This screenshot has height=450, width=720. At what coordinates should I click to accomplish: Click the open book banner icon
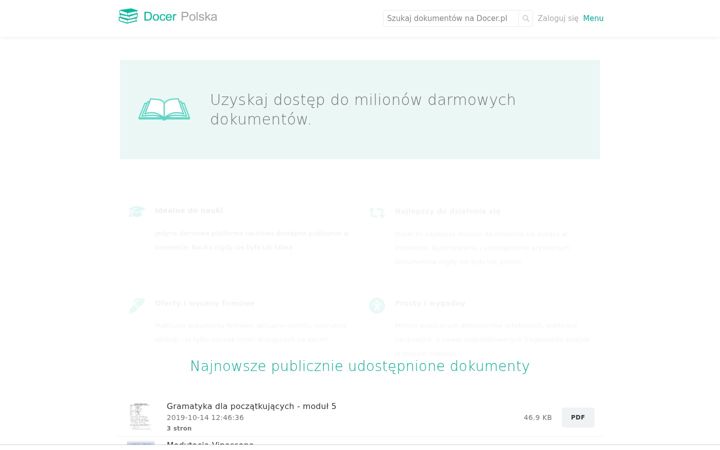pos(164,109)
